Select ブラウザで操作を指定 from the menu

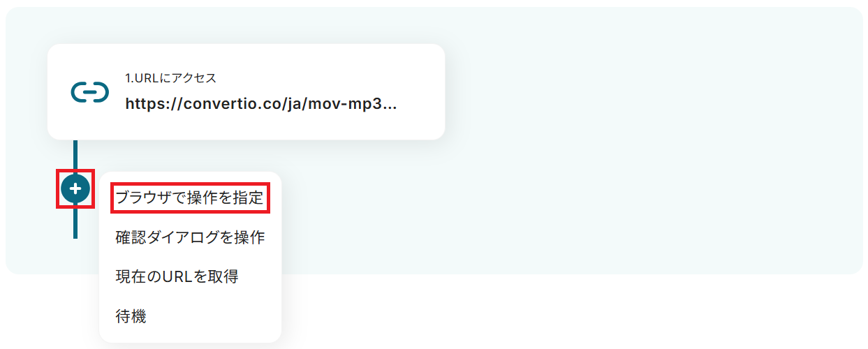[189, 198]
